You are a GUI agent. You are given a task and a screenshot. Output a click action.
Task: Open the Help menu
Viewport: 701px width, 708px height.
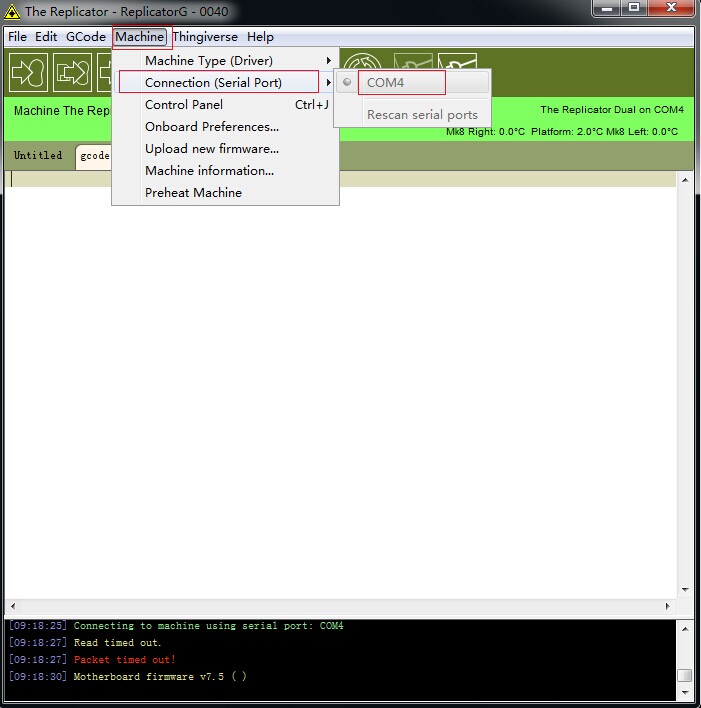pos(260,37)
